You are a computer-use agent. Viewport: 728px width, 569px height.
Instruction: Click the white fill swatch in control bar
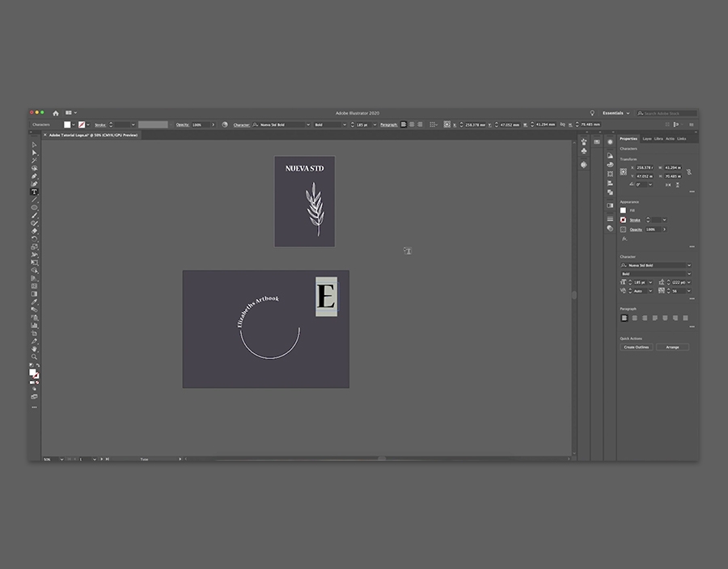point(67,124)
